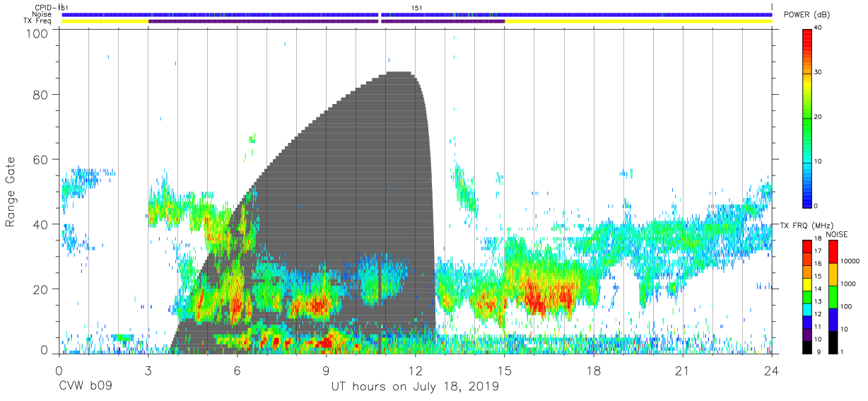Click the 18 tick on UT hours axis

pyautogui.click(x=594, y=370)
